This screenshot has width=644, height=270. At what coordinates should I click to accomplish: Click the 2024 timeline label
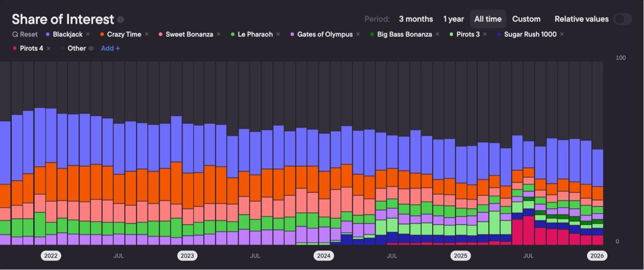coord(324,256)
